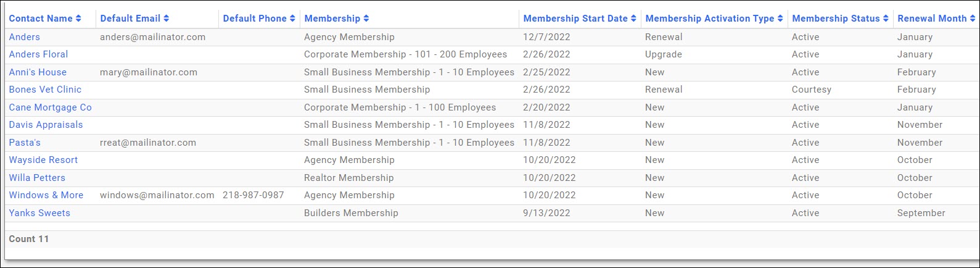Click the Membership column header text
The image size is (980, 268).
[x=332, y=19]
